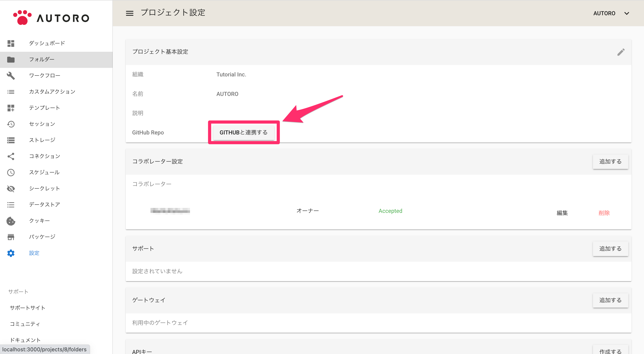Click 編集 for the owner collaborator

562,213
